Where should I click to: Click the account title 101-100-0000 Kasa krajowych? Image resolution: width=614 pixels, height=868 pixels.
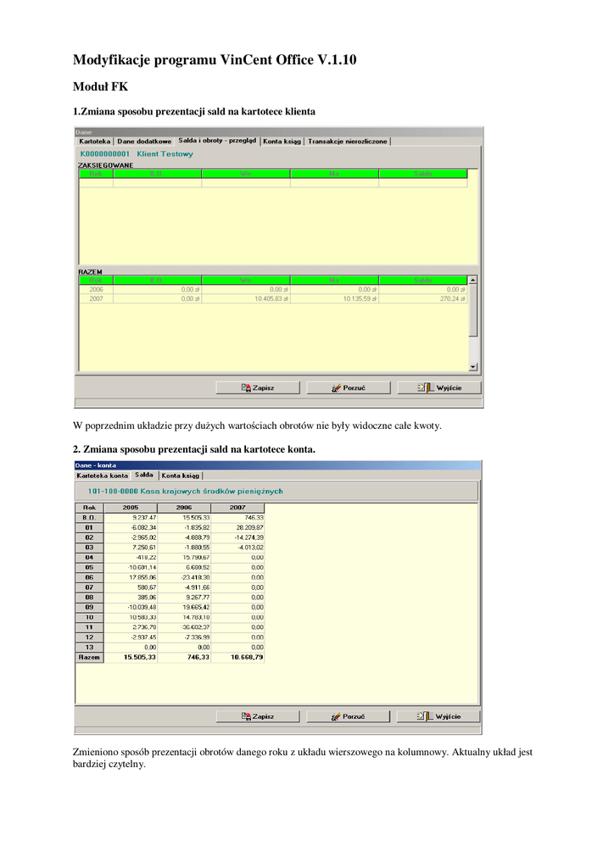click(x=185, y=491)
